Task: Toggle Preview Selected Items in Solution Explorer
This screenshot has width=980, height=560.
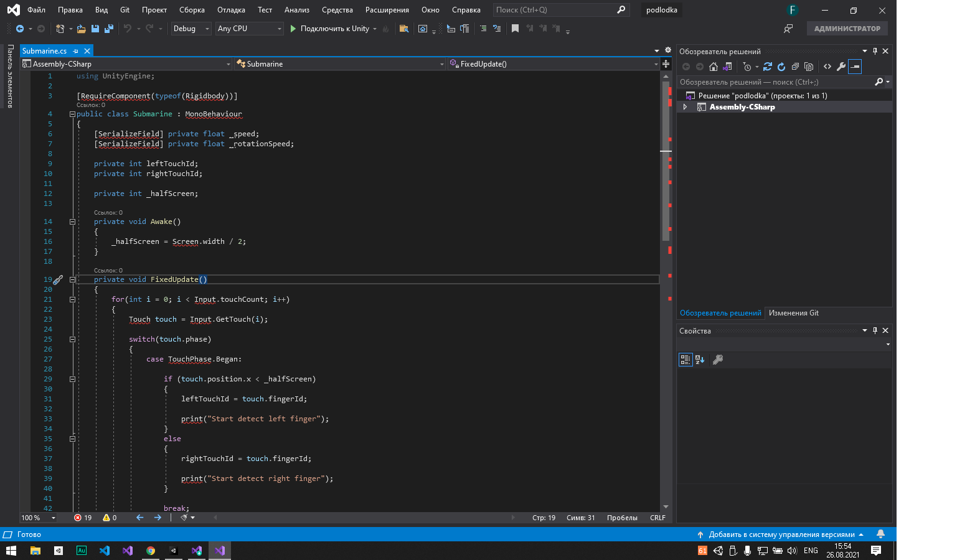Action: [x=855, y=67]
